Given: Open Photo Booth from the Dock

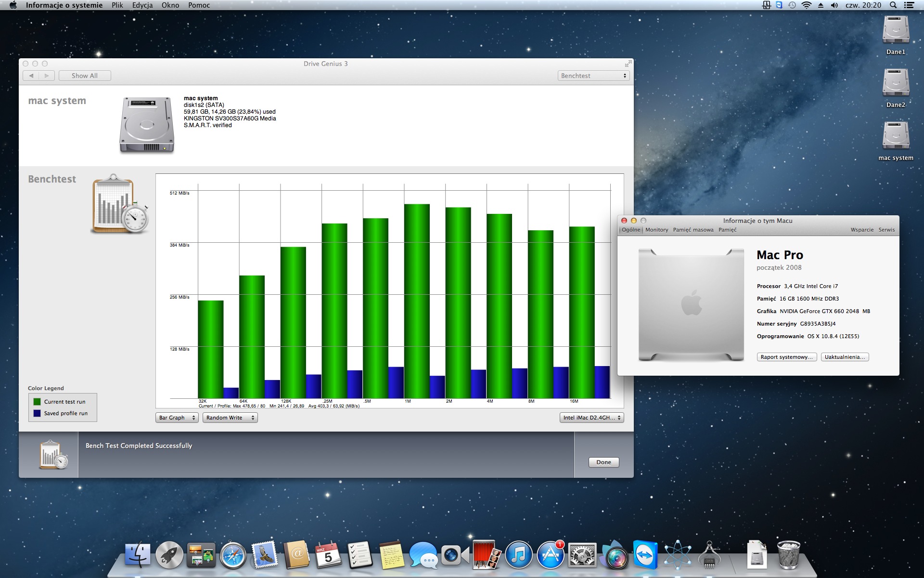Looking at the screenshot, I should click(487, 555).
